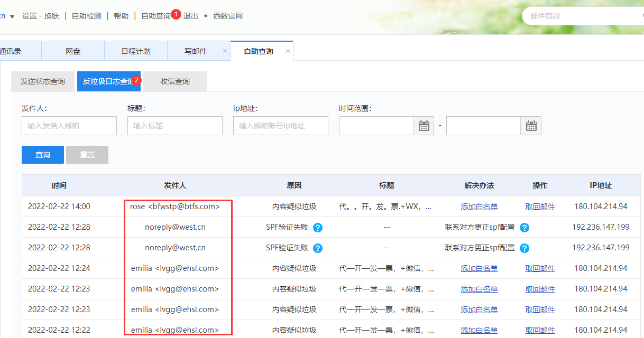
Task: Click the blue 查询 button
Action: pyautogui.click(x=43, y=155)
